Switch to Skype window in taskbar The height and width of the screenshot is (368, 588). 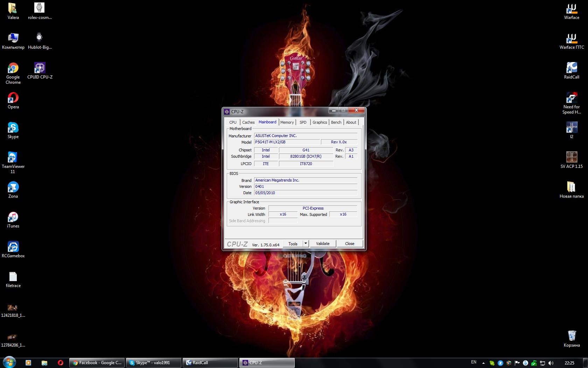[x=153, y=363]
